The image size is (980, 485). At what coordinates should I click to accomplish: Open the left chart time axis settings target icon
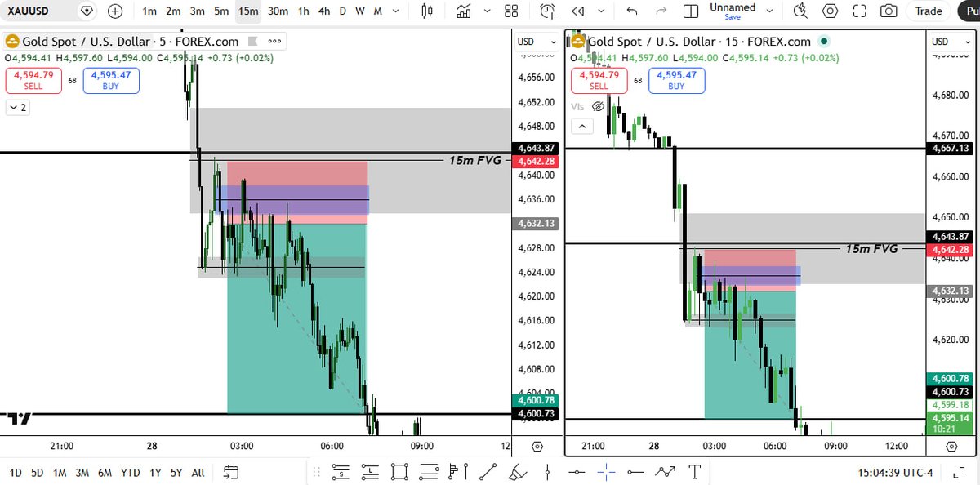537,447
